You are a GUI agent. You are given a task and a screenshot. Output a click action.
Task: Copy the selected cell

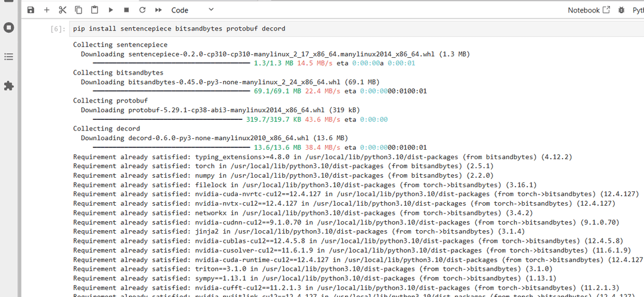(x=79, y=10)
